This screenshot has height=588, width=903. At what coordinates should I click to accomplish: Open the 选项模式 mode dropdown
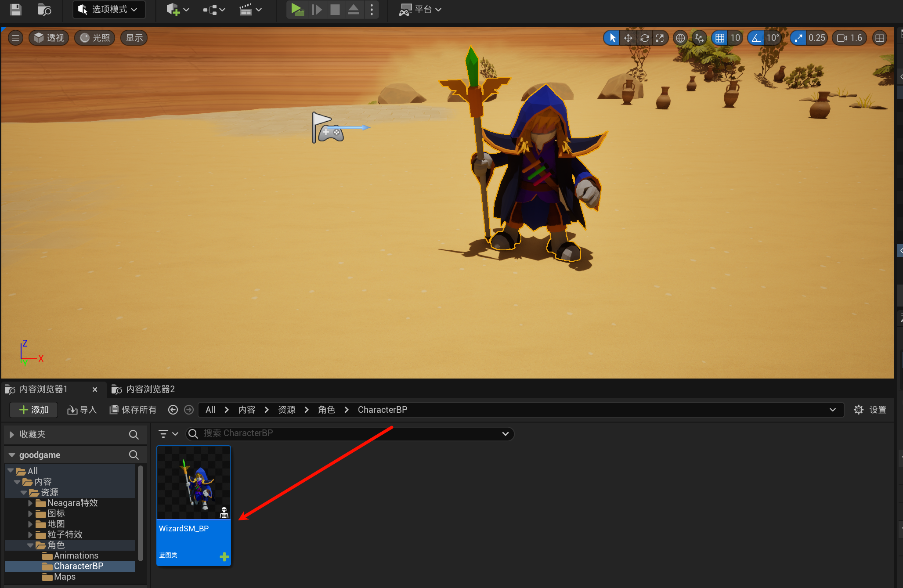tap(108, 9)
